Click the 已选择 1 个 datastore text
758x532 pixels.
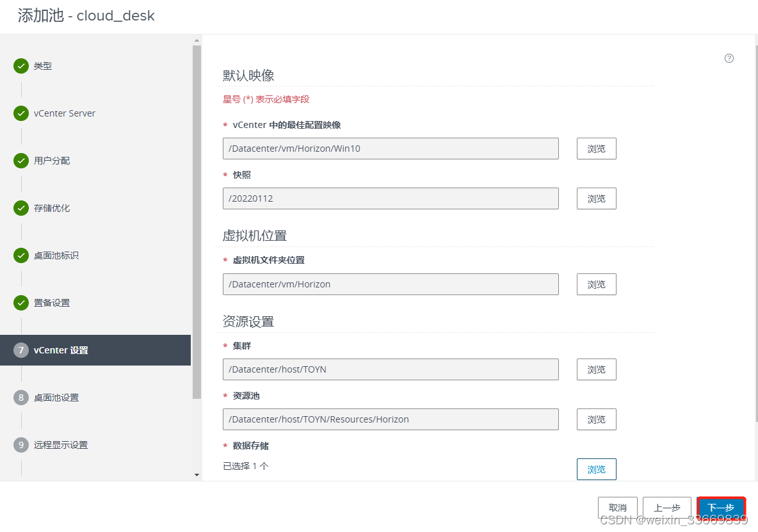[246, 466]
